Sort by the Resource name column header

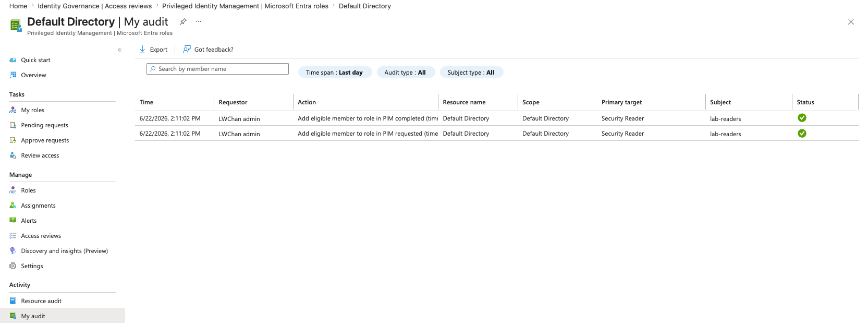point(464,102)
